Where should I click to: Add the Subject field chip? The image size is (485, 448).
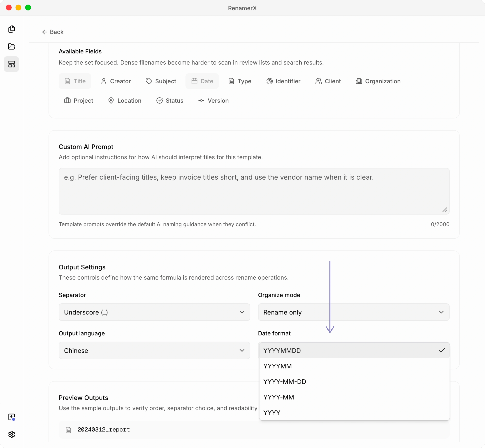tap(161, 81)
